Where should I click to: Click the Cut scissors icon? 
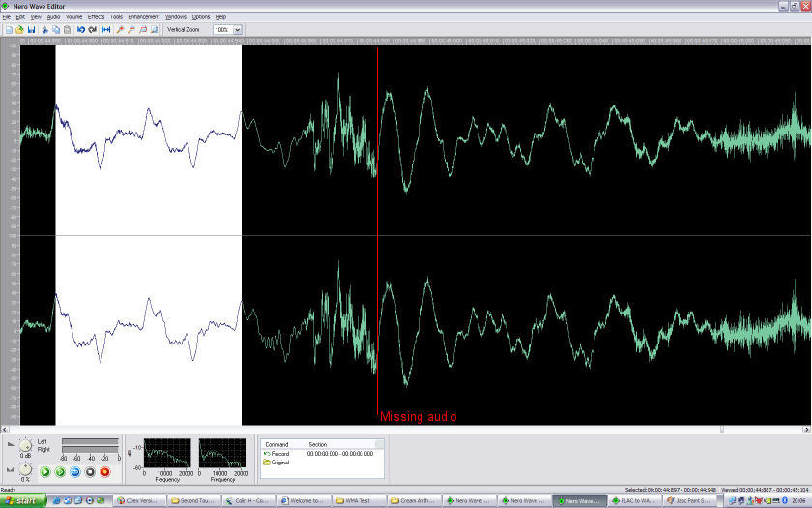[43, 30]
